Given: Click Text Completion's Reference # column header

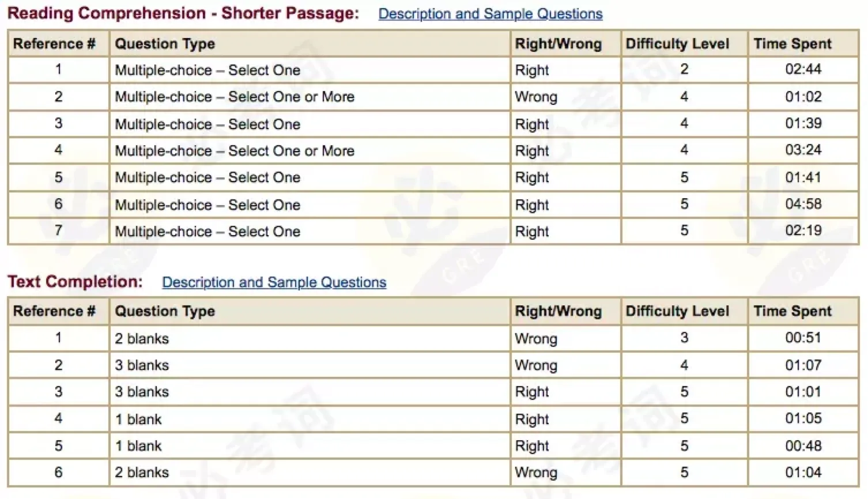Looking at the screenshot, I should tap(54, 311).
